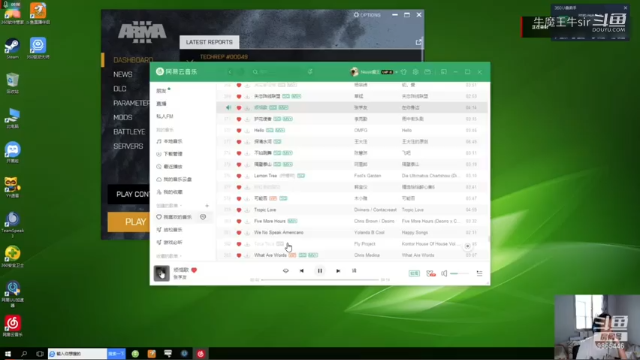640x360 pixels.
Task: Click the orange PLAY button in Arma
Action: (x=129, y=222)
